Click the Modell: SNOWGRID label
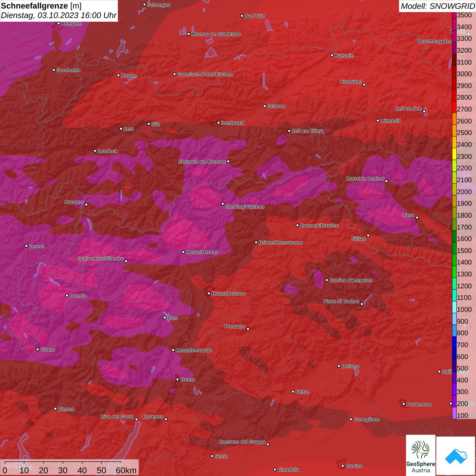This screenshot has height=476, width=476. point(438,6)
